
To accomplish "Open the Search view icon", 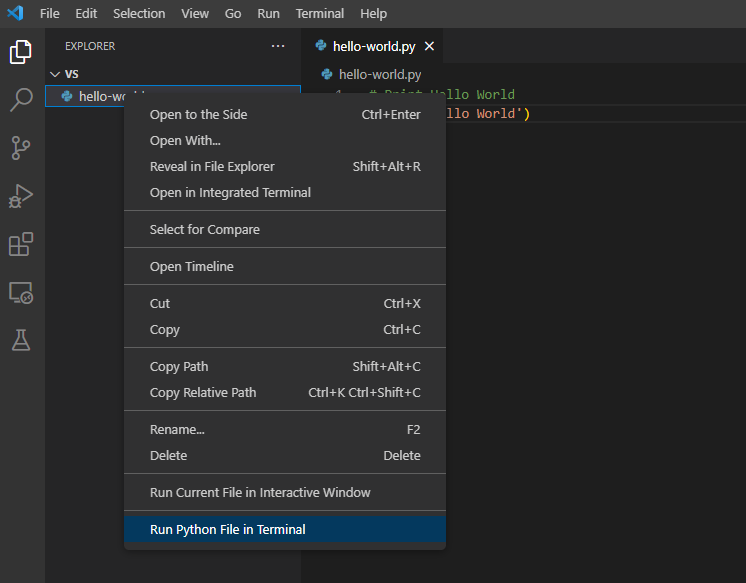I will coord(21,100).
